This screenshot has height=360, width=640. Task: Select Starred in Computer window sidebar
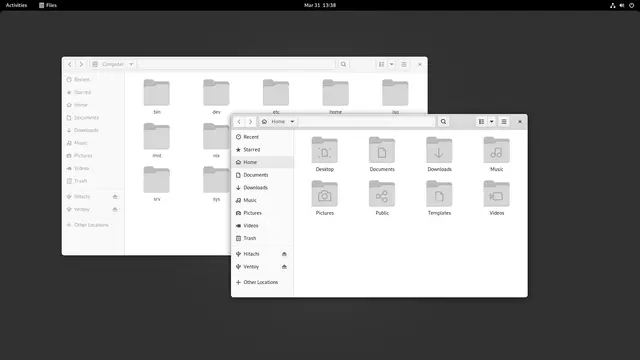93,92
